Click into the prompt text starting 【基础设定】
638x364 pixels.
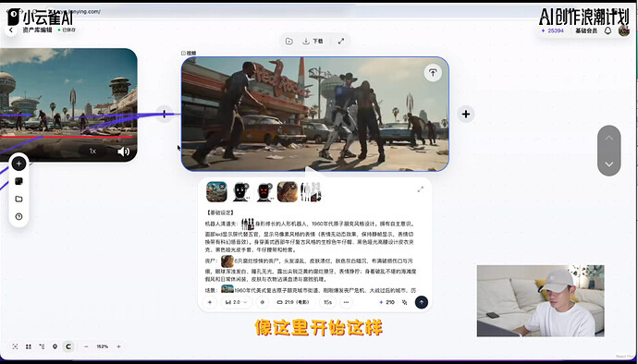click(220, 212)
